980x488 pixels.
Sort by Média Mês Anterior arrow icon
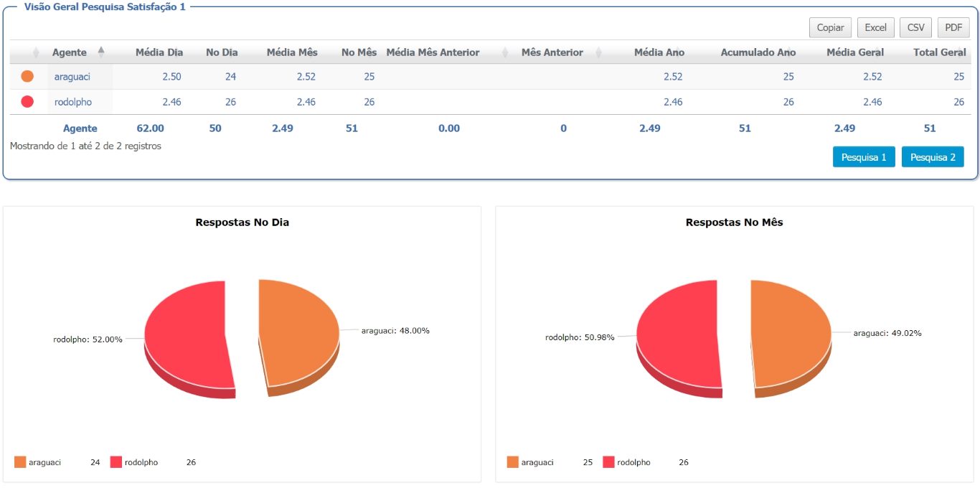505,52
